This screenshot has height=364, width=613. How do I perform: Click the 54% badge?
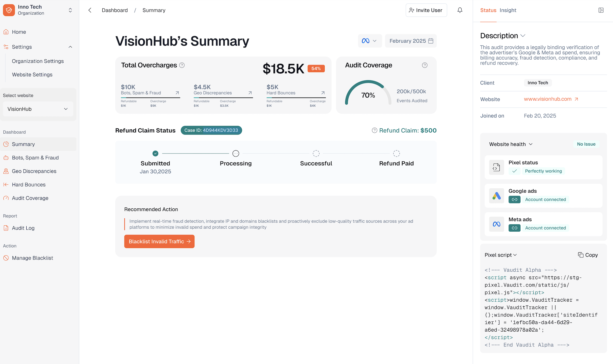(316, 68)
